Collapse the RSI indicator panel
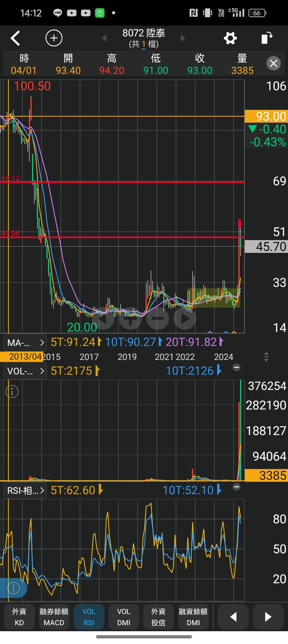The height and width of the screenshot is (644, 288). pos(237,487)
